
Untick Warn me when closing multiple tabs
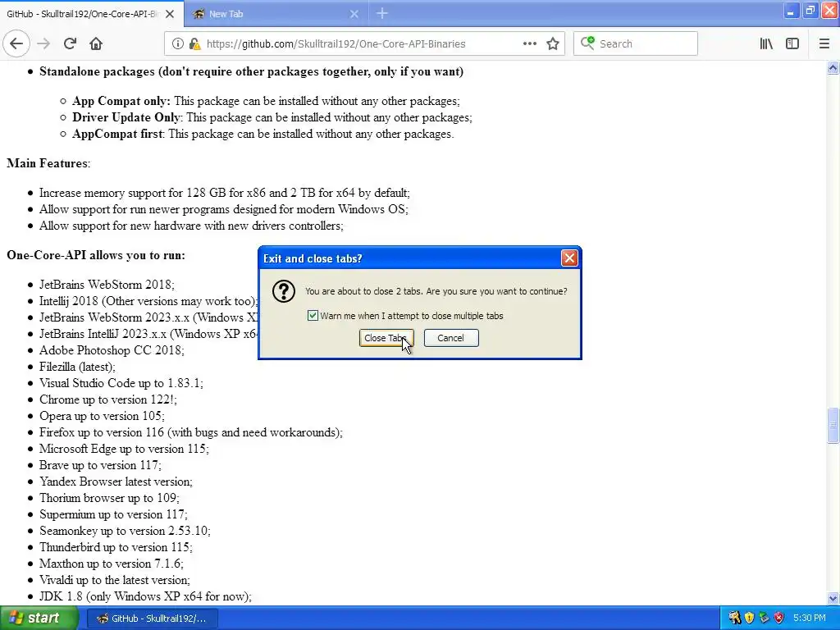pyautogui.click(x=313, y=316)
